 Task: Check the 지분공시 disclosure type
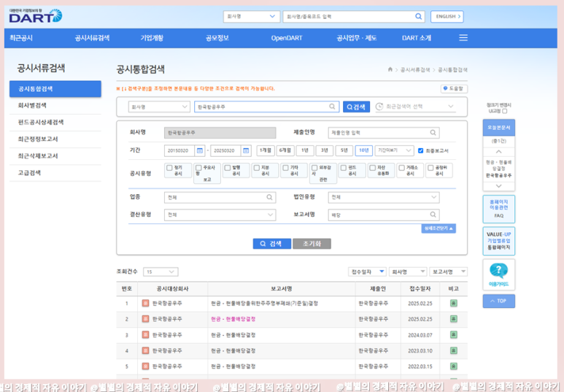tap(256, 168)
